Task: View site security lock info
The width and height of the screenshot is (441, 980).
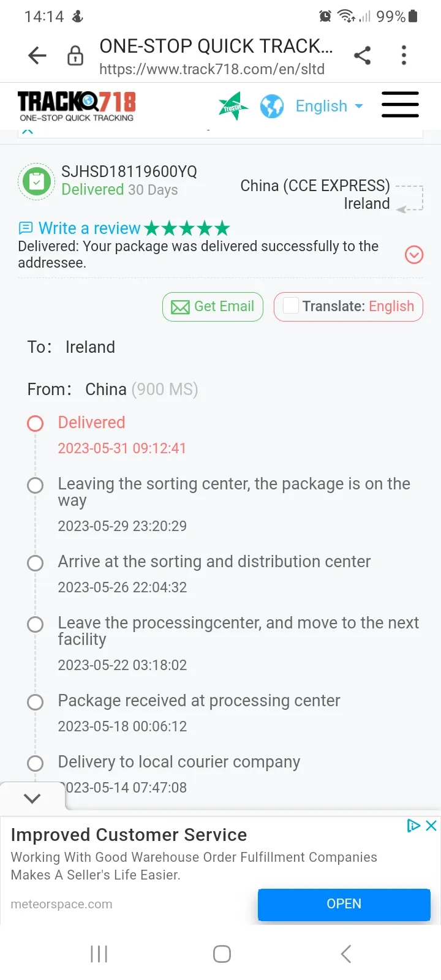Action: coord(75,56)
